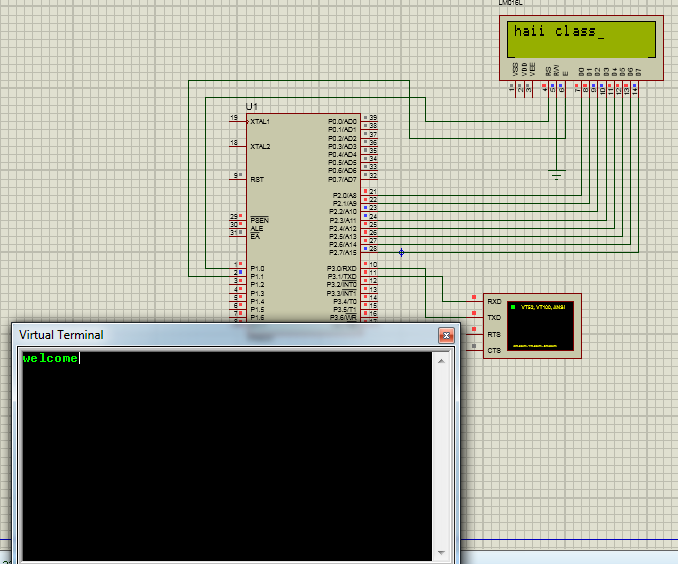Click pin number 19 beside XTAL1
678x564 pixels.
(x=234, y=118)
